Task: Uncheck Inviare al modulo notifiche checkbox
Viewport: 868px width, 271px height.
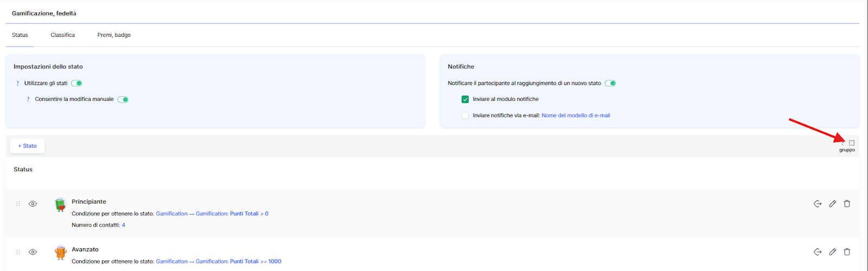Action: (465, 99)
